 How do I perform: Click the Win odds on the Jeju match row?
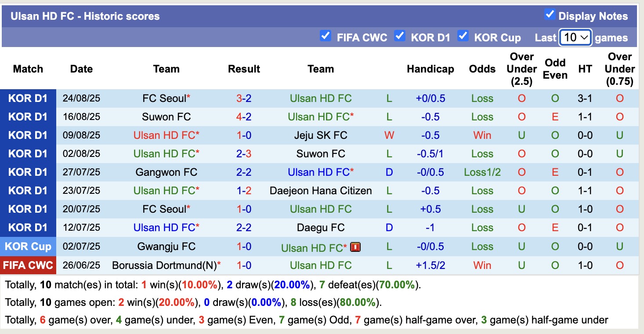(482, 135)
